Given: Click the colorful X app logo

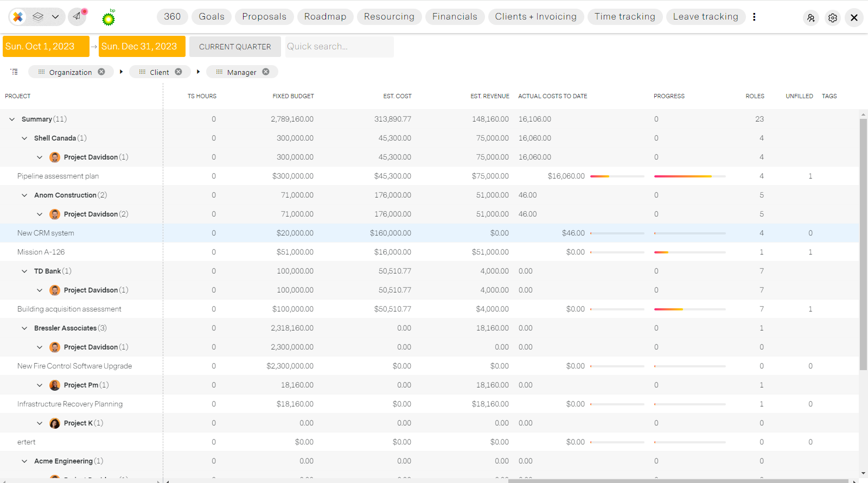Looking at the screenshot, I should 18,17.
